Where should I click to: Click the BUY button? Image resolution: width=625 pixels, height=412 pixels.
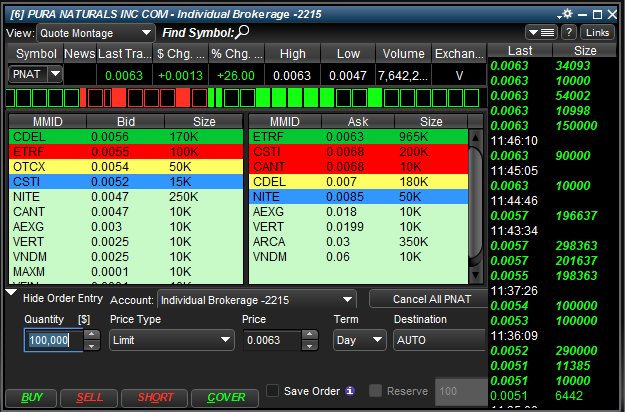[x=31, y=397]
